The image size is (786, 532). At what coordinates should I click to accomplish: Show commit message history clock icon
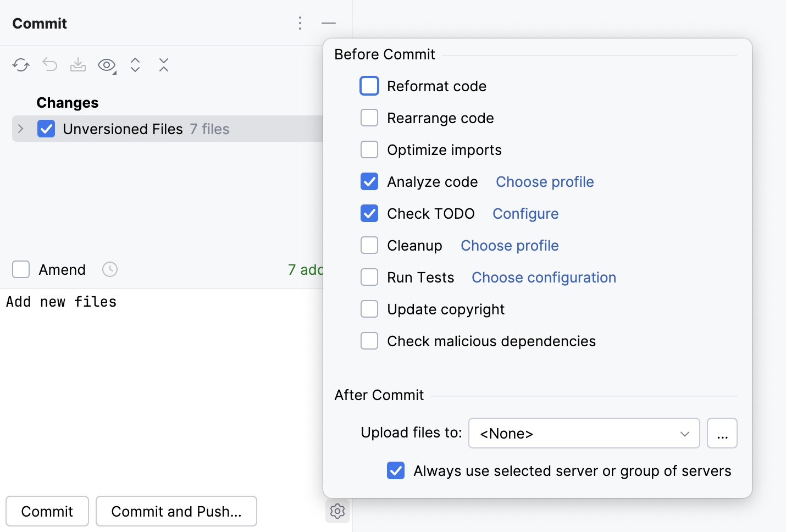click(109, 269)
